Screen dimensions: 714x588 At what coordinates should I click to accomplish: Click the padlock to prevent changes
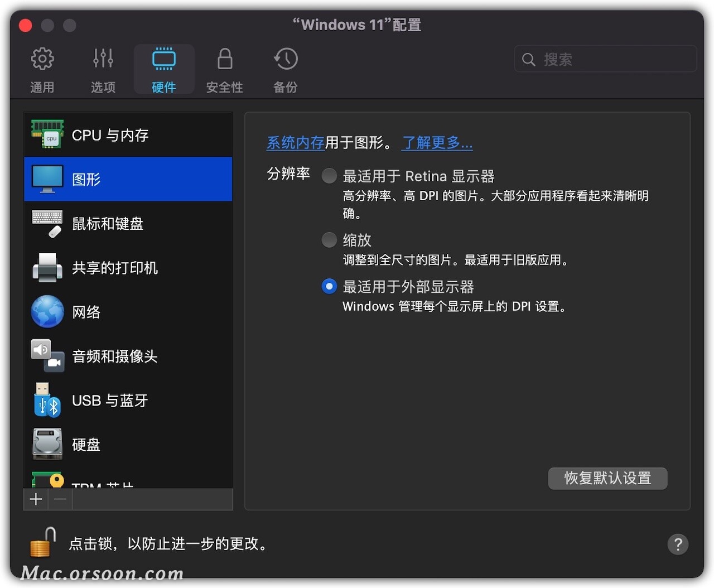pos(43,542)
